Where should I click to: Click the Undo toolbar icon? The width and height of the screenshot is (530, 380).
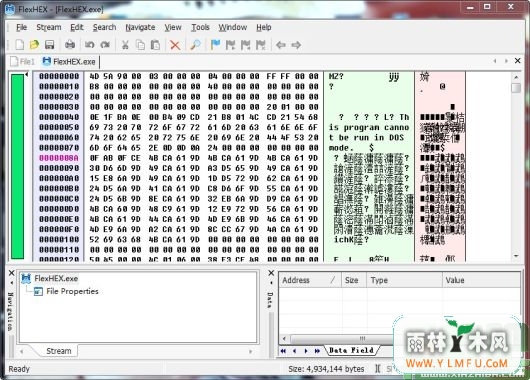point(90,45)
